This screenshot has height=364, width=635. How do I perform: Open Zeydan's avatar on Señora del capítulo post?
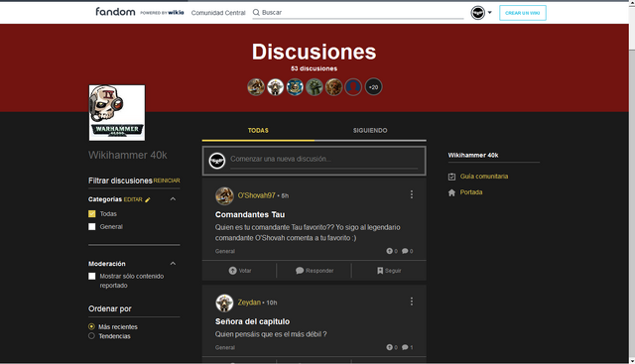(224, 303)
